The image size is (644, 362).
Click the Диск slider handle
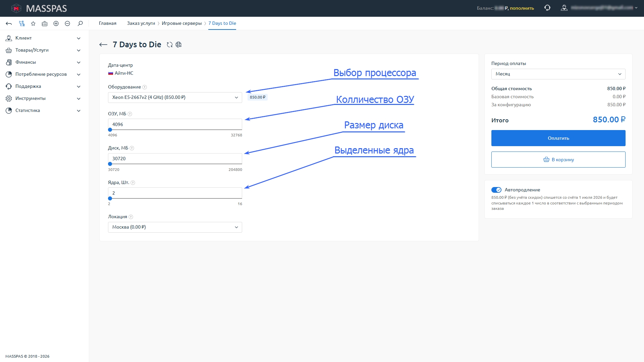point(110,164)
